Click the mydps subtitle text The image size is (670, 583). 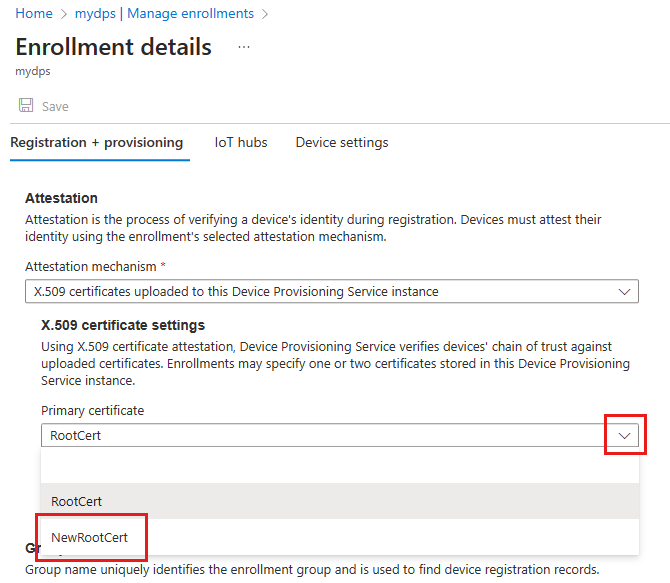pyautogui.click(x=33, y=71)
